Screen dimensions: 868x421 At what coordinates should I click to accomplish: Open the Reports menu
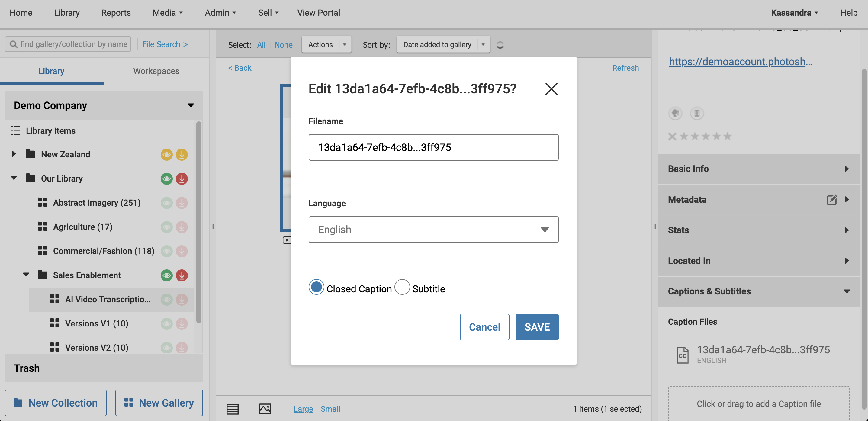(116, 13)
